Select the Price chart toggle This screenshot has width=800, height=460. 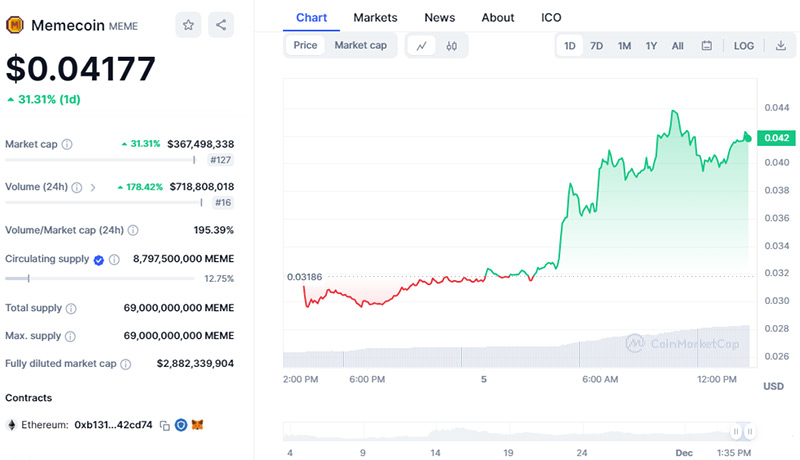(305, 45)
